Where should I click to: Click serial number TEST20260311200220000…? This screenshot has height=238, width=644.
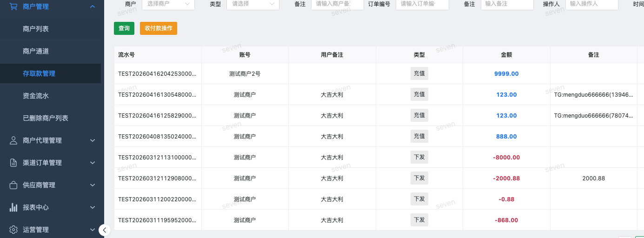click(157, 199)
